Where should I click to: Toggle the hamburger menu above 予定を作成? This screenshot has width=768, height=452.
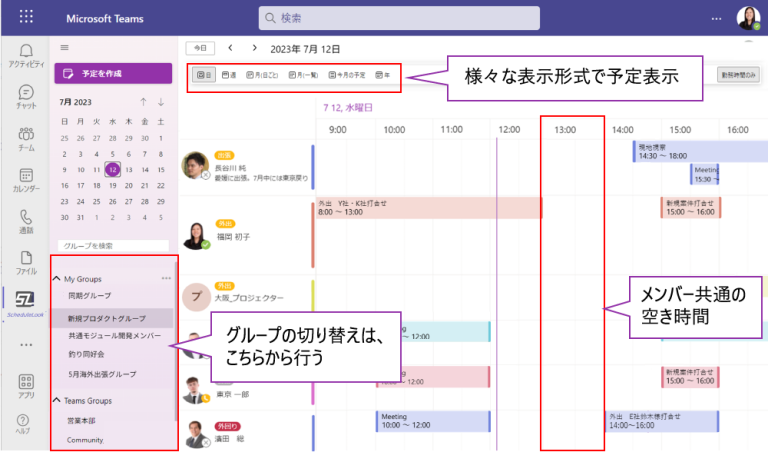tap(65, 47)
